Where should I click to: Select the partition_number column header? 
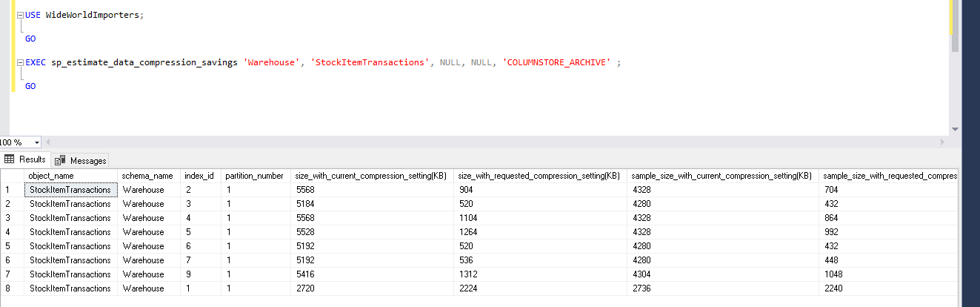[x=254, y=176]
